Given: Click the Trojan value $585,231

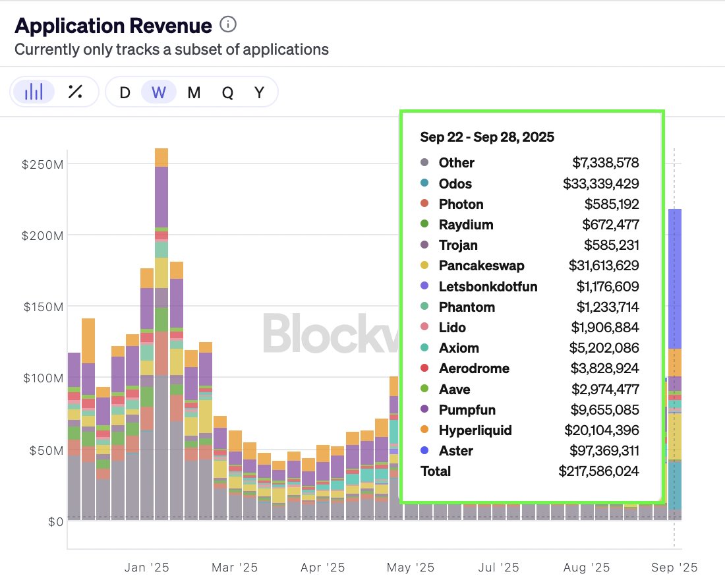Looking at the screenshot, I should coord(611,245).
